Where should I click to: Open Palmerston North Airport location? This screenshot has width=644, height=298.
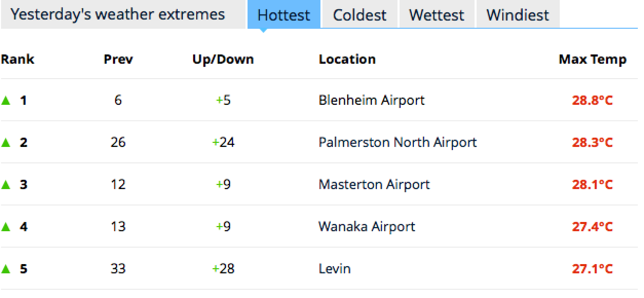click(397, 142)
